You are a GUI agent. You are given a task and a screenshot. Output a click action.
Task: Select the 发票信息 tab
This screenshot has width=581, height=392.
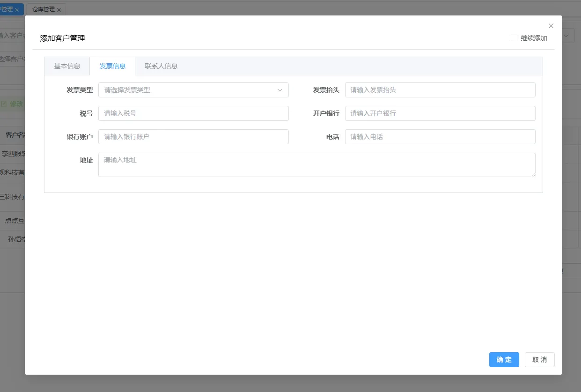click(x=112, y=66)
